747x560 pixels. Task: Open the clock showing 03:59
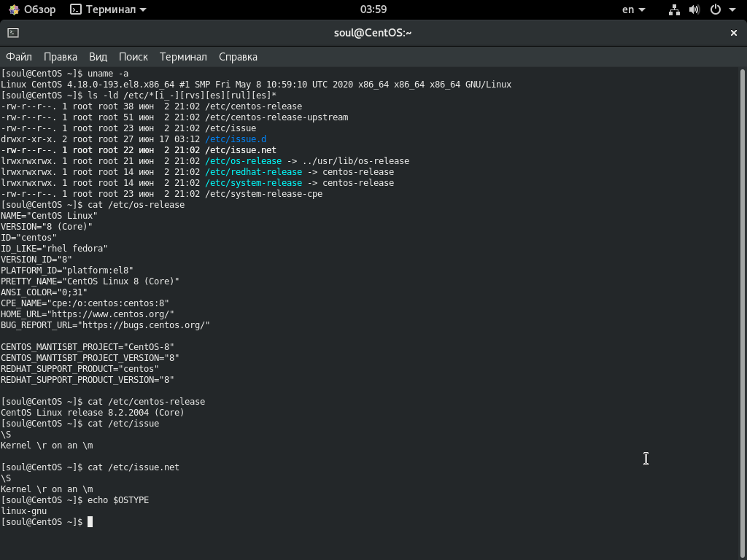tap(373, 9)
